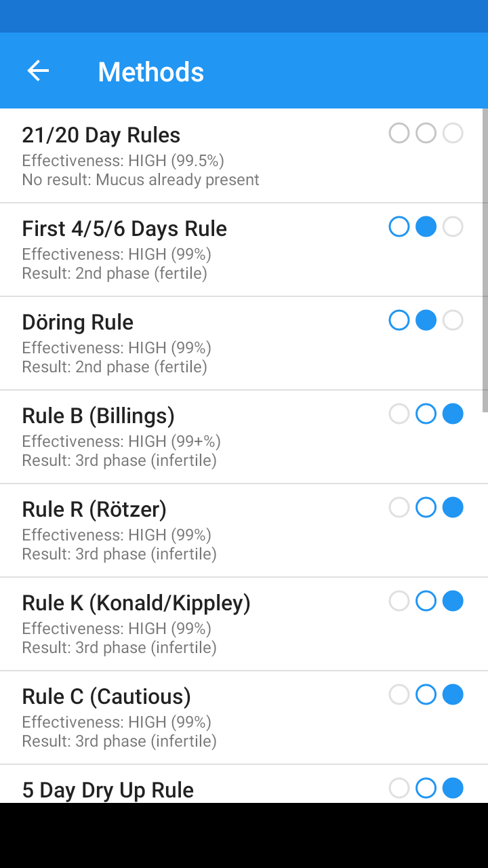This screenshot has height=868, width=488.
Task: Select first radio circle for Rule R (Rötzer)
Action: click(x=399, y=507)
